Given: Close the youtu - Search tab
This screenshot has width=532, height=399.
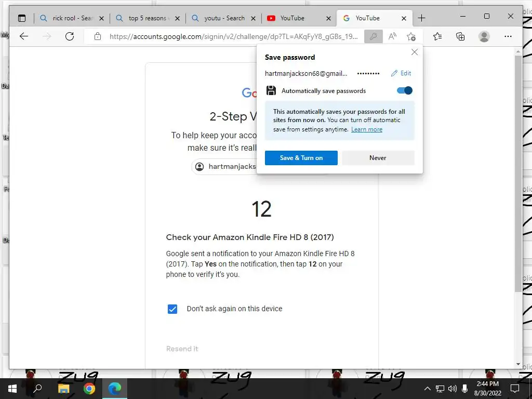Looking at the screenshot, I should 253,18.
